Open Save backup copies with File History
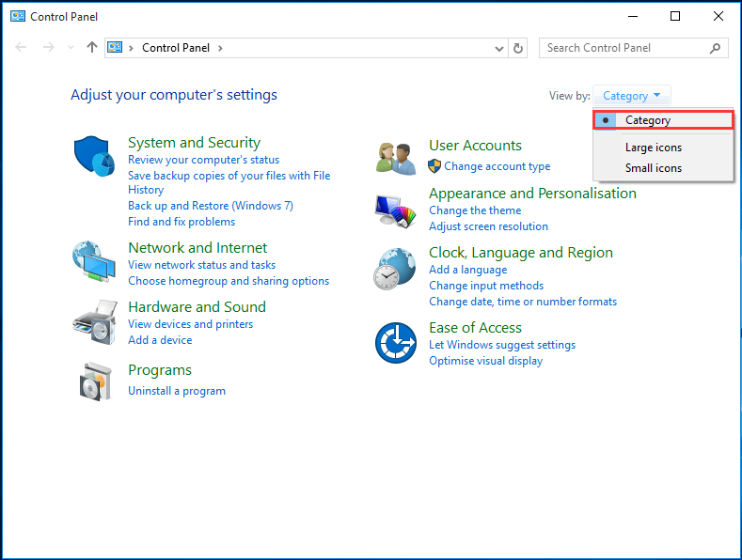 [229, 182]
